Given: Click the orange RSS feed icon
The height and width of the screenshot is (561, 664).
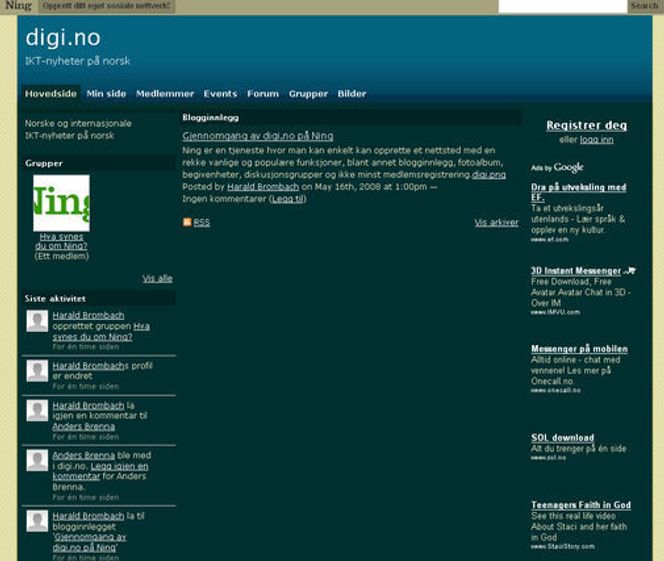Looking at the screenshot, I should tap(187, 222).
